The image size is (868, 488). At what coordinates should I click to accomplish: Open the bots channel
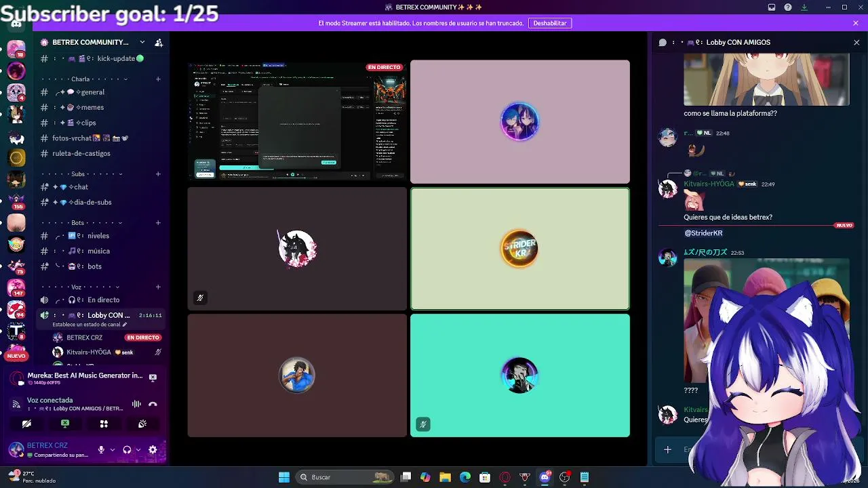(x=101, y=266)
